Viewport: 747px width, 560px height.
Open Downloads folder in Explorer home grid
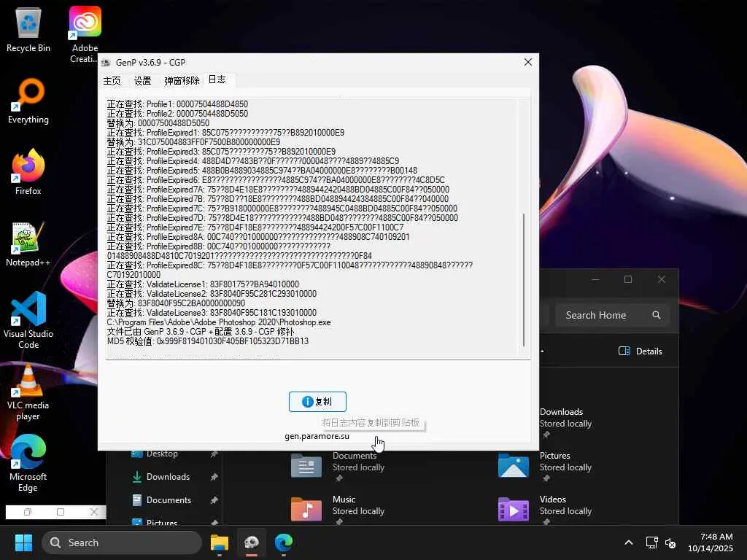pyautogui.click(x=565, y=418)
